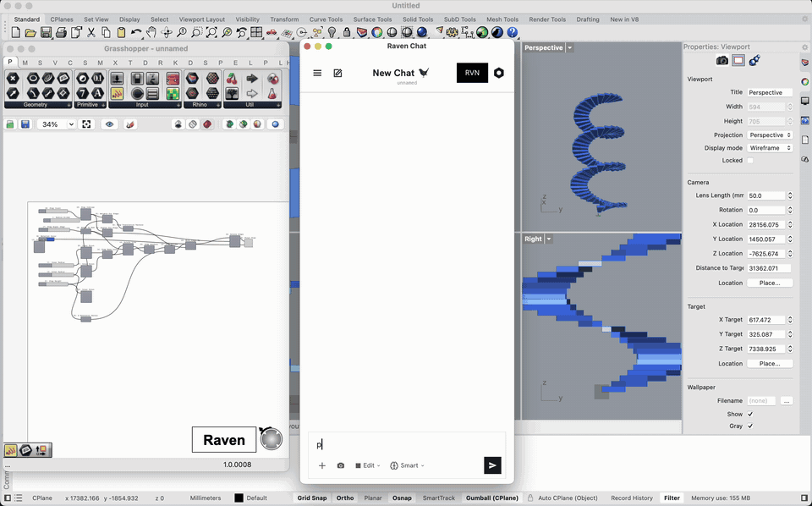Switch to the Curve Tools toolbar tab
This screenshot has width=812, height=506.
tap(326, 19)
